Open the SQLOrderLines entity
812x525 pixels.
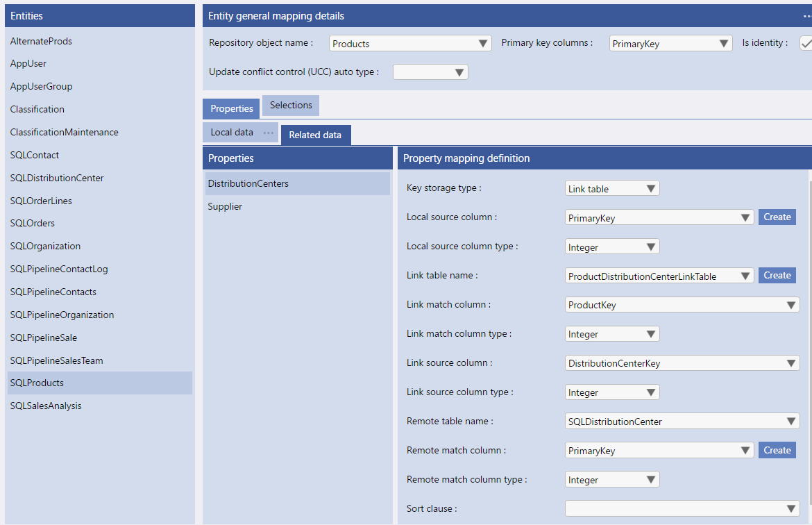(x=99, y=201)
